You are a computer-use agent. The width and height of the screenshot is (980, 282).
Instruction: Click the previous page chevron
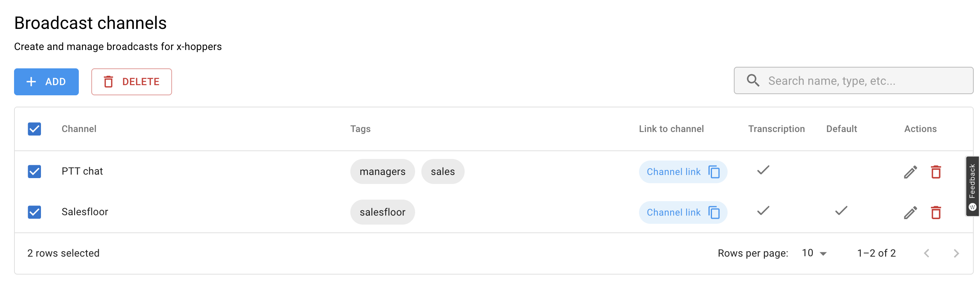point(927,253)
